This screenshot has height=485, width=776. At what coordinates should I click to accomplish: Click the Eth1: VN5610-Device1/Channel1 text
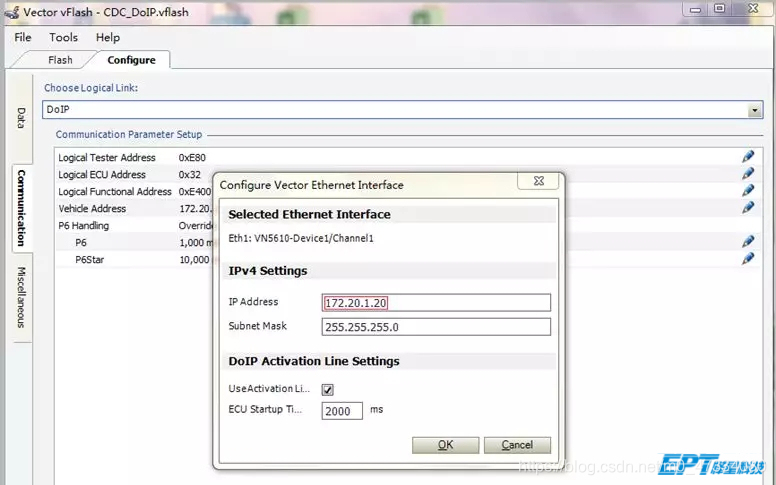(301, 238)
